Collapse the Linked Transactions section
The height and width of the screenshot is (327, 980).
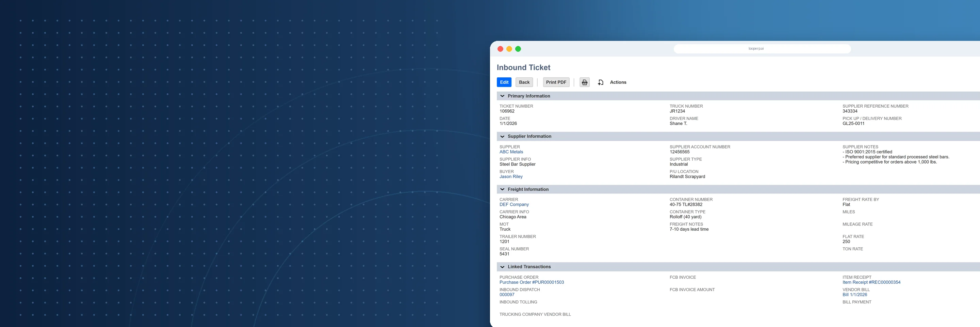pyautogui.click(x=502, y=267)
